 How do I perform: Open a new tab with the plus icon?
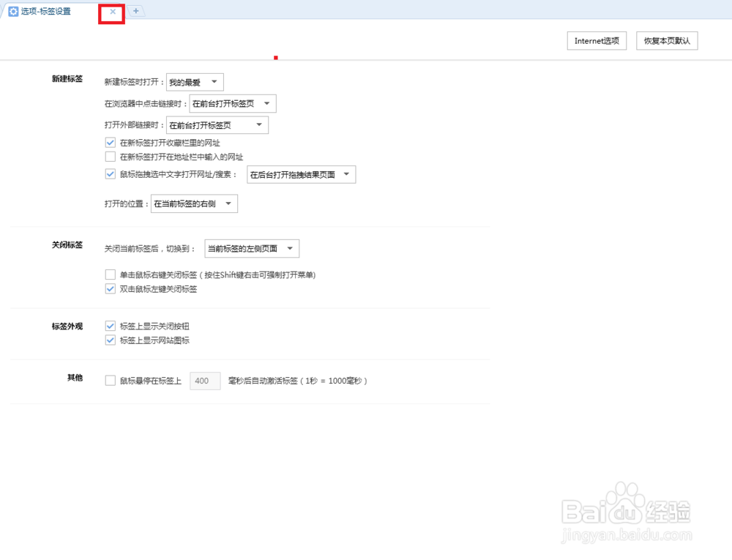(x=136, y=12)
